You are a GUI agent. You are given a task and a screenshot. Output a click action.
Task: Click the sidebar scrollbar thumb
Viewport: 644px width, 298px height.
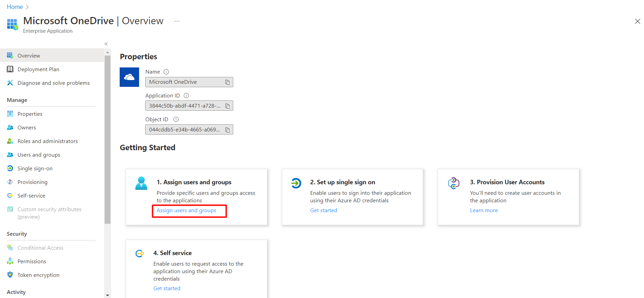[x=107, y=140]
